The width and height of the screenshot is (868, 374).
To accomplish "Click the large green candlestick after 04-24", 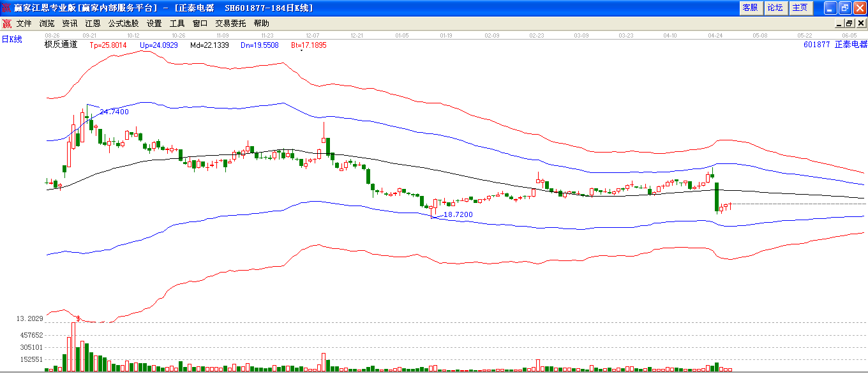I will [x=717, y=197].
